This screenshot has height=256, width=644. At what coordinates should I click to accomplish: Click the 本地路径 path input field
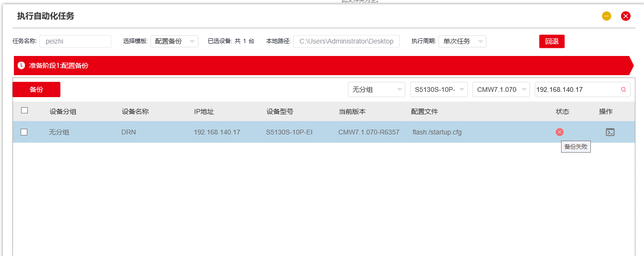[346, 41]
